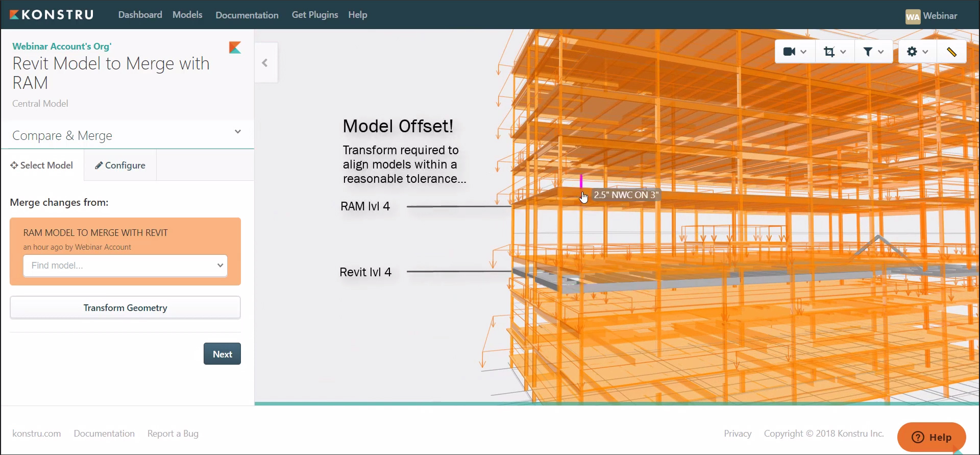The width and height of the screenshot is (980, 455).
Task: Click the Transform Geometry button
Action: click(125, 308)
